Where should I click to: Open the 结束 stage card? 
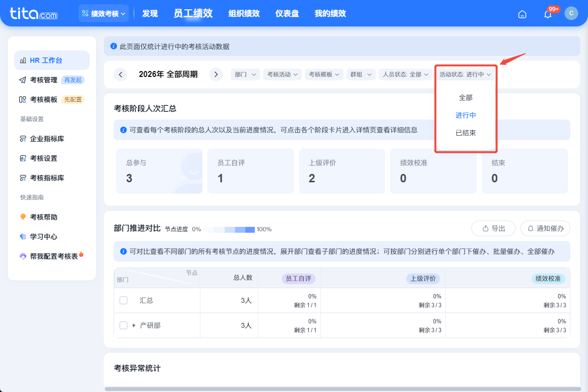point(525,171)
